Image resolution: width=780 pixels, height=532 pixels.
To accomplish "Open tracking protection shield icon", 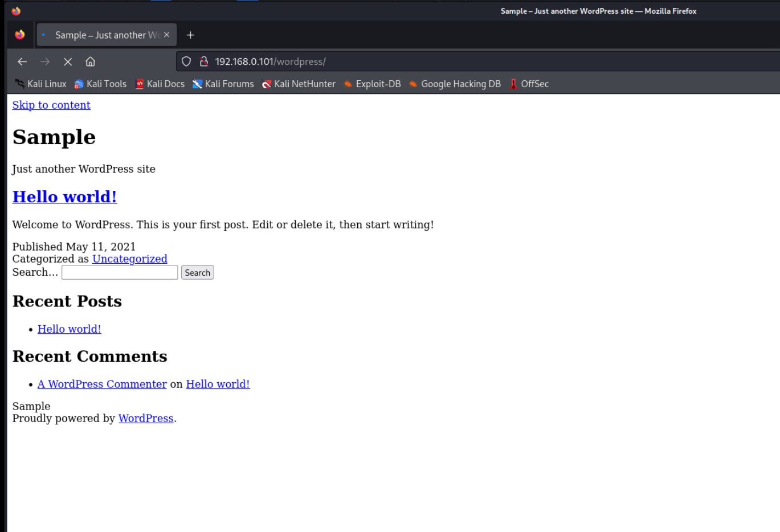I will pos(186,62).
